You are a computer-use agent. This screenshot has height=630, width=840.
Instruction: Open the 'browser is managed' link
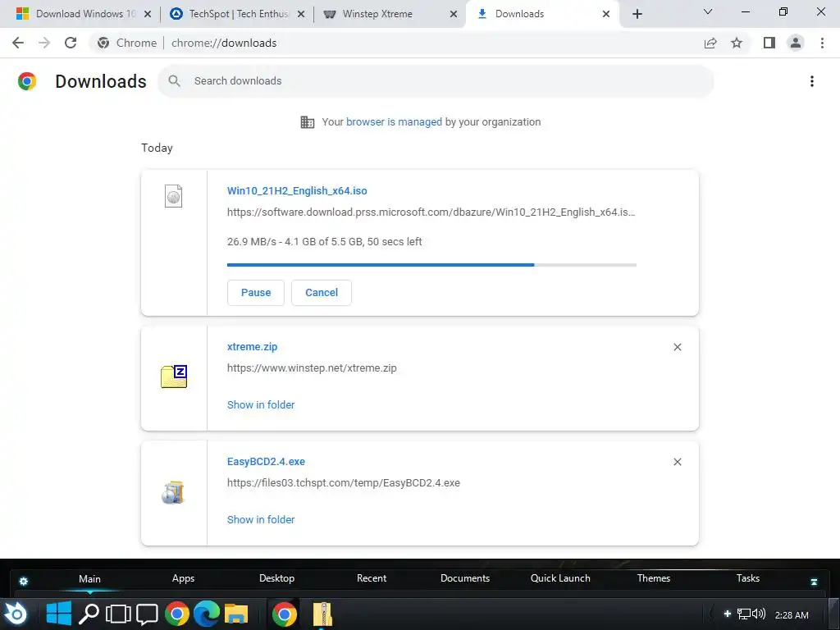(x=394, y=122)
